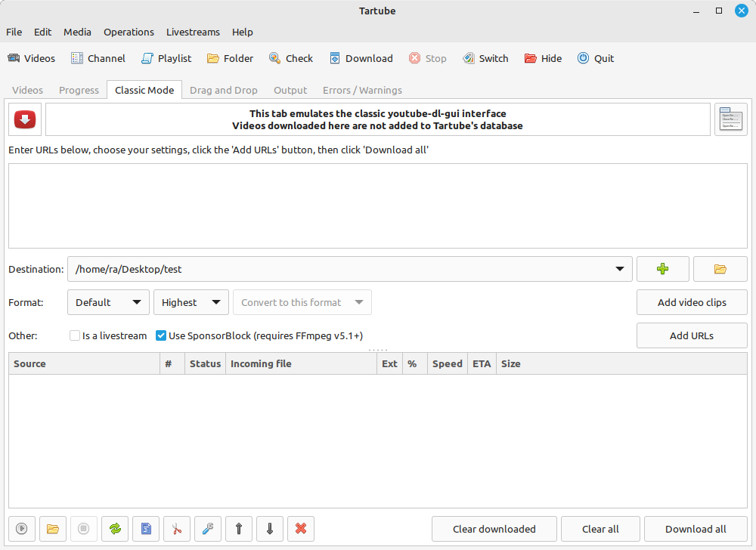The height and width of the screenshot is (550, 756).
Task: Add a new Folder from toolbar
Action: coord(230,58)
